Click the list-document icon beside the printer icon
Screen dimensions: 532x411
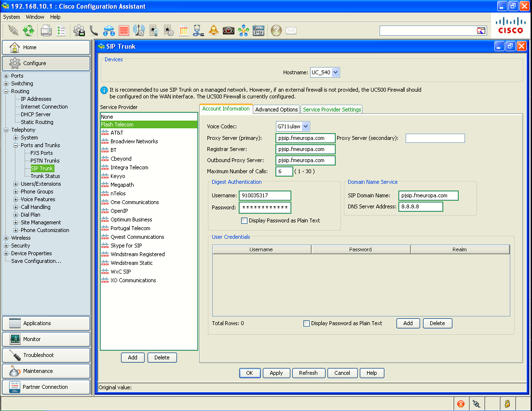[61, 30]
